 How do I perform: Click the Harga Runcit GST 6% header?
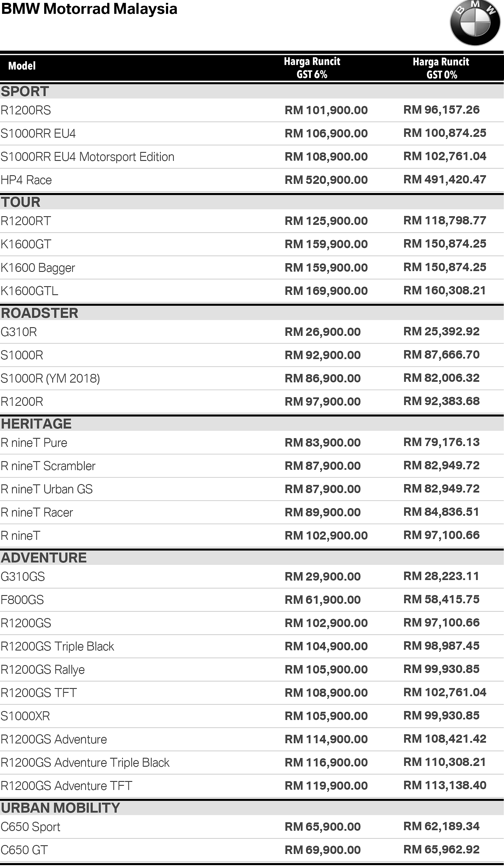coord(312,68)
